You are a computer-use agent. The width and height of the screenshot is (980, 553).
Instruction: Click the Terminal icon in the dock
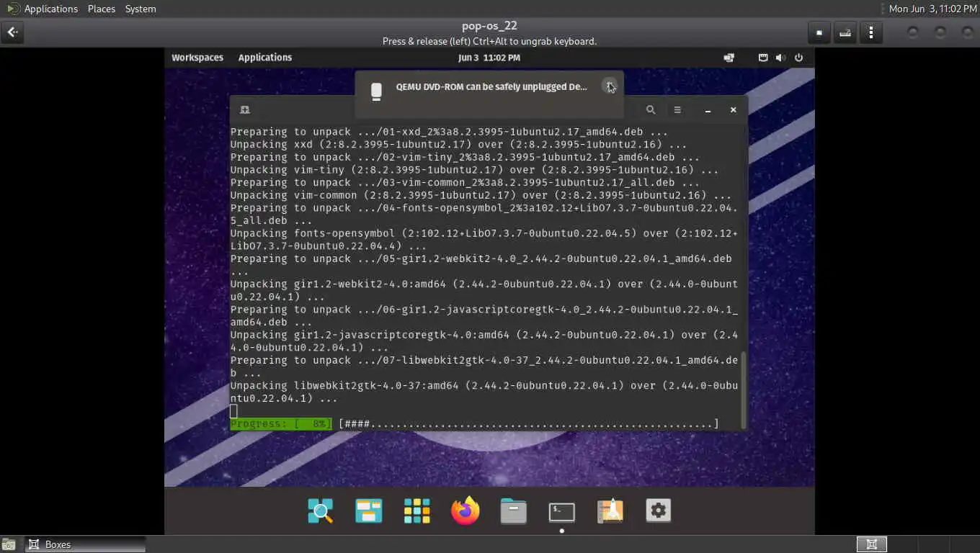pos(562,512)
